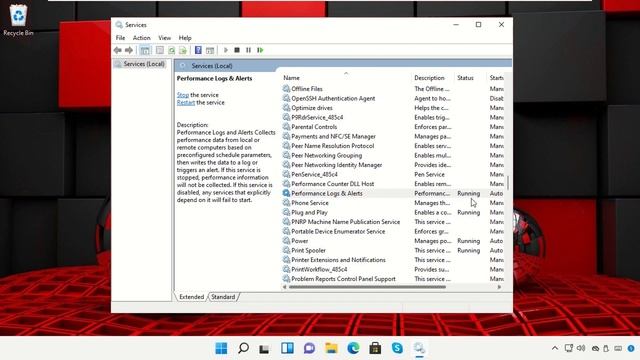Select the Parental Controls service

click(x=314, y=127)
